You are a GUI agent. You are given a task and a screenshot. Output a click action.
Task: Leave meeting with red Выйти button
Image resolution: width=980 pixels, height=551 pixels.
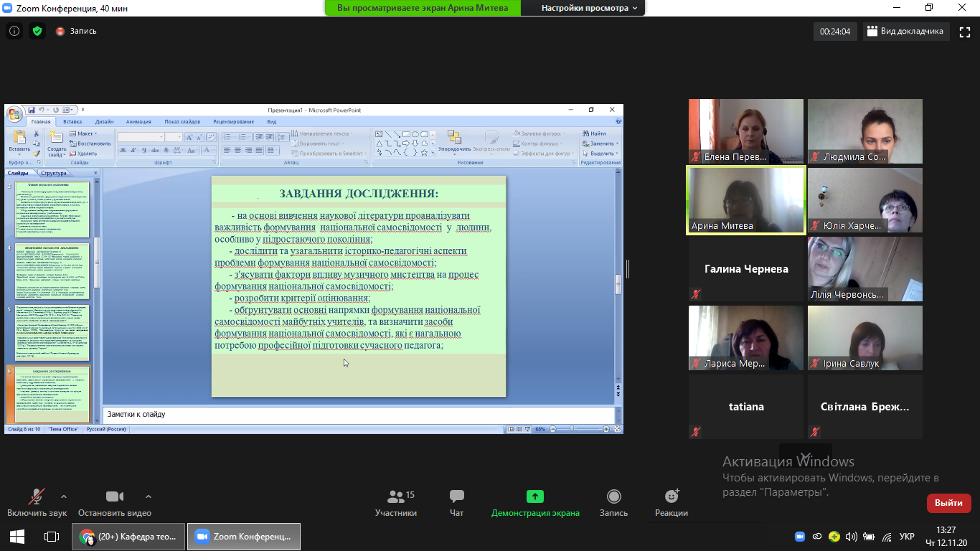pos(948,503)
